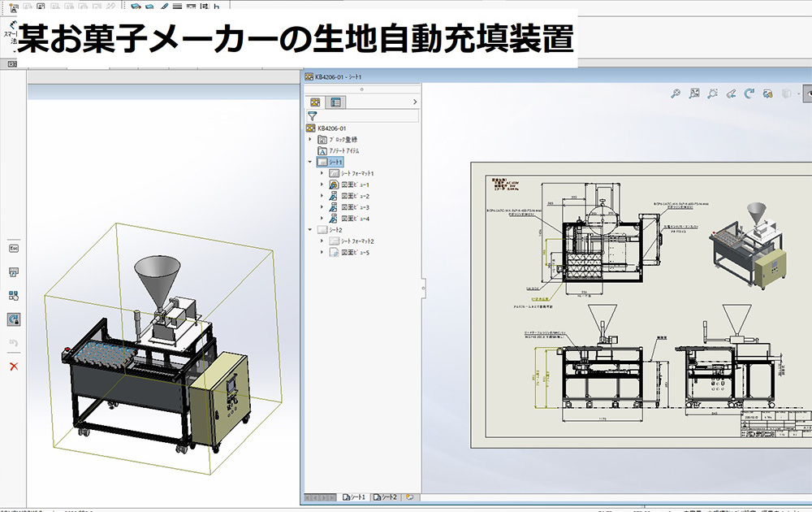Open the Display Style dropdown arrow
Image resolution: width=812 pixels, height=512 pixels.
[798, 94]
